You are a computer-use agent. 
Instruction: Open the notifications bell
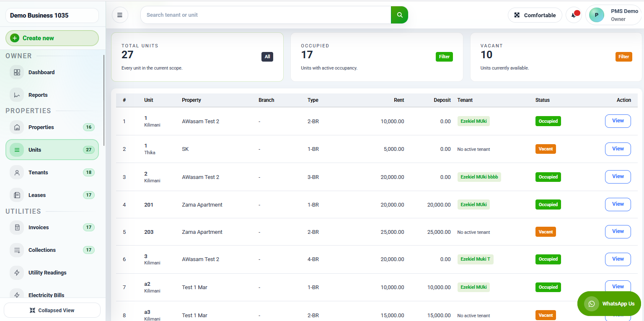point(574,15)
